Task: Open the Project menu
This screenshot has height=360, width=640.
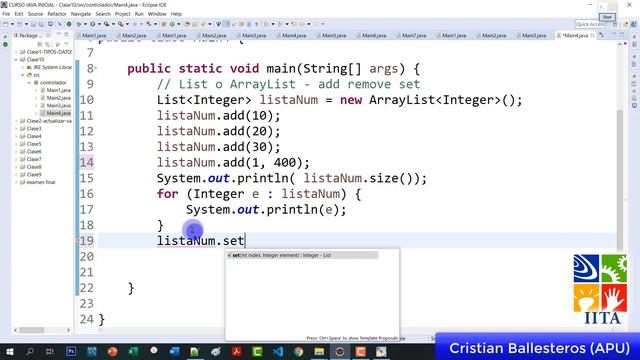Action: pyautogui.click(x=122, y=14)
